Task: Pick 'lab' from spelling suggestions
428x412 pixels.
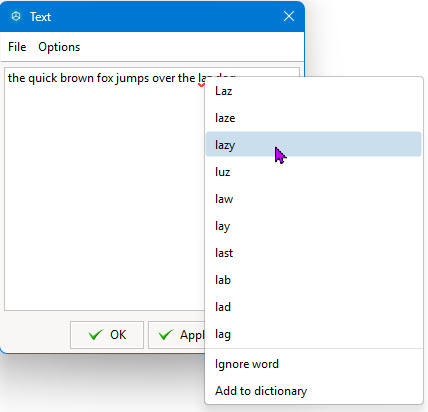Action: (313, 280)
